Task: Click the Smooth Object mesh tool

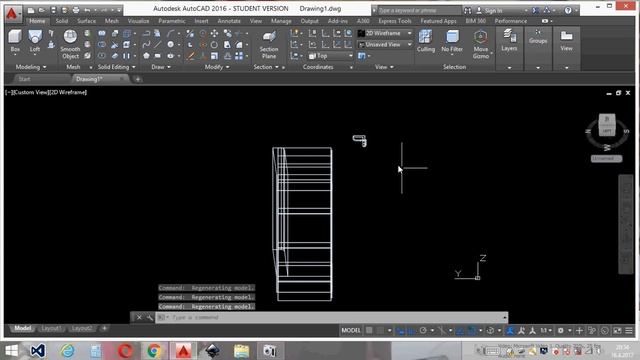Action: pyautogui.click(x=70, y=44)
